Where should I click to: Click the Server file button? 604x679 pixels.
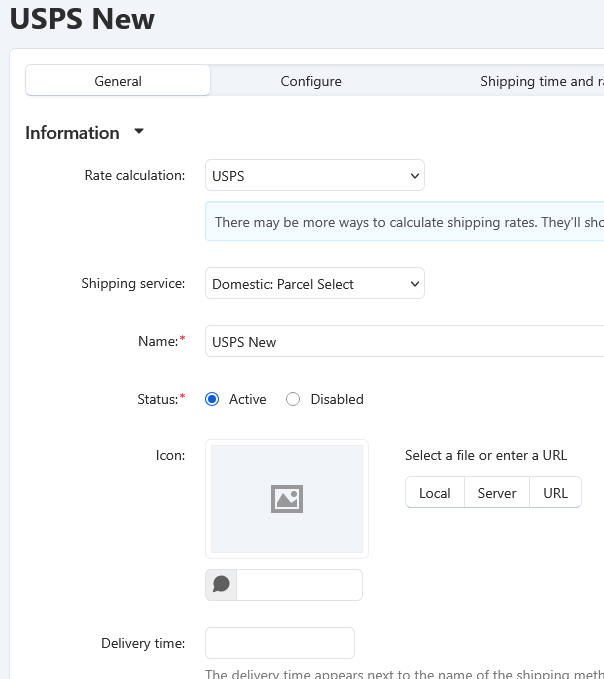pos(497,493)
